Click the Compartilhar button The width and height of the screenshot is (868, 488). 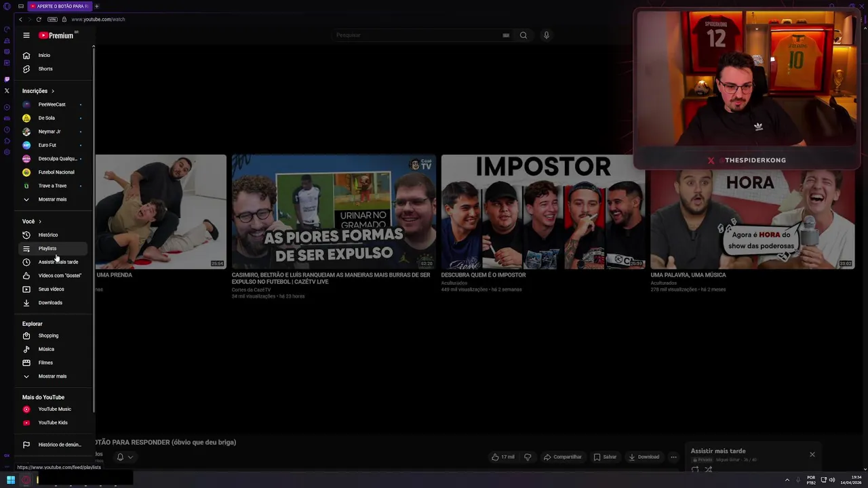click(563, 457)
